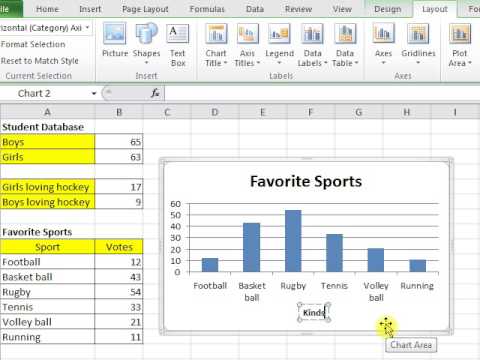
Task: Click Format Selection
Action: 33,44
